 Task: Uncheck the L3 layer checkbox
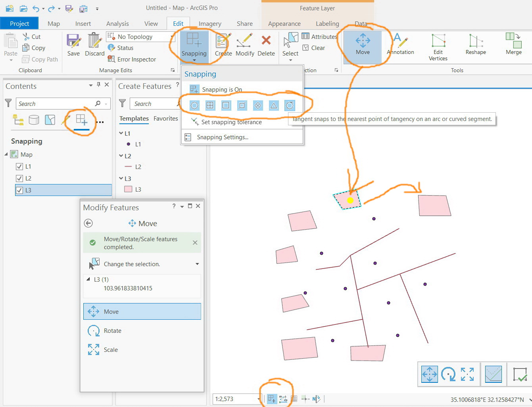tap(19, 190)
